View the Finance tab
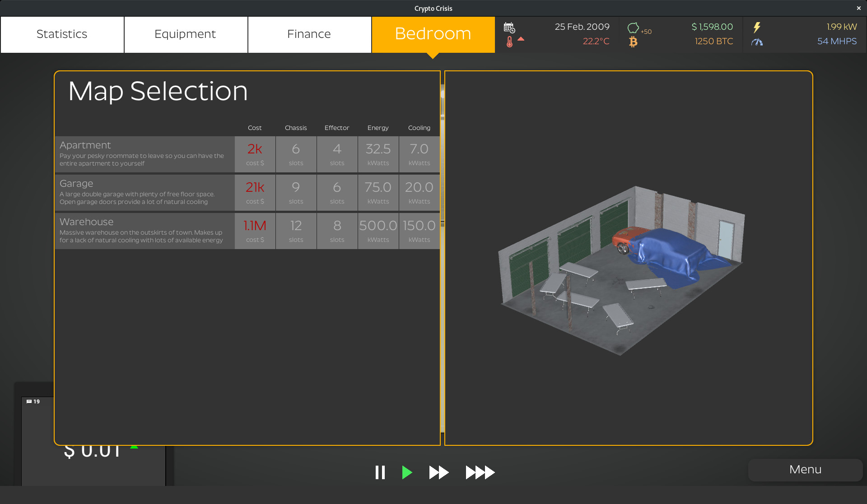Viewport: 867px width, 504px height. [309, 34]
